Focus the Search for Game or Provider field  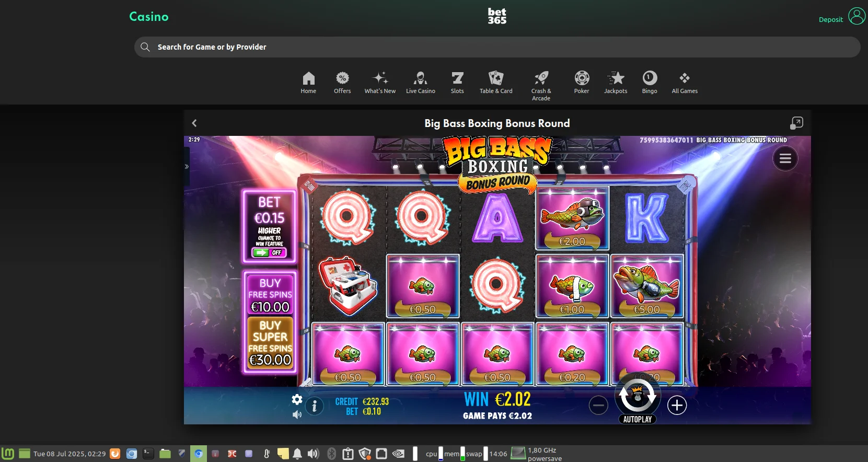tap(497, 47)
